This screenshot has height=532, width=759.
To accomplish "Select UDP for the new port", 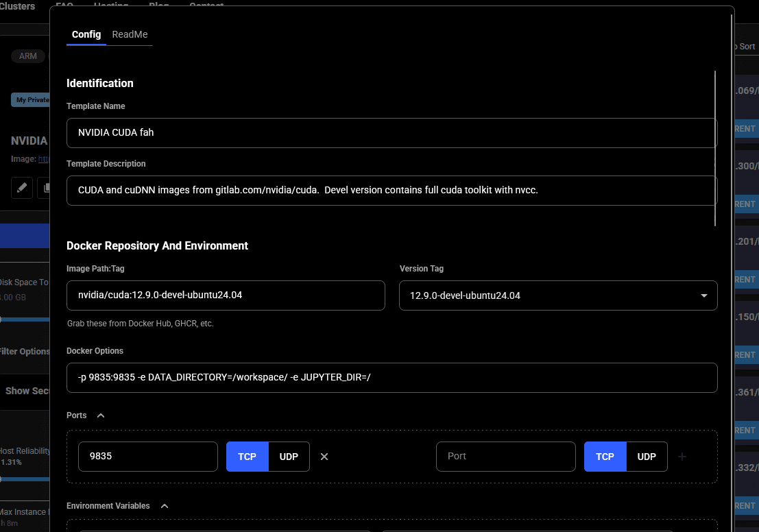I will [647, 457].
